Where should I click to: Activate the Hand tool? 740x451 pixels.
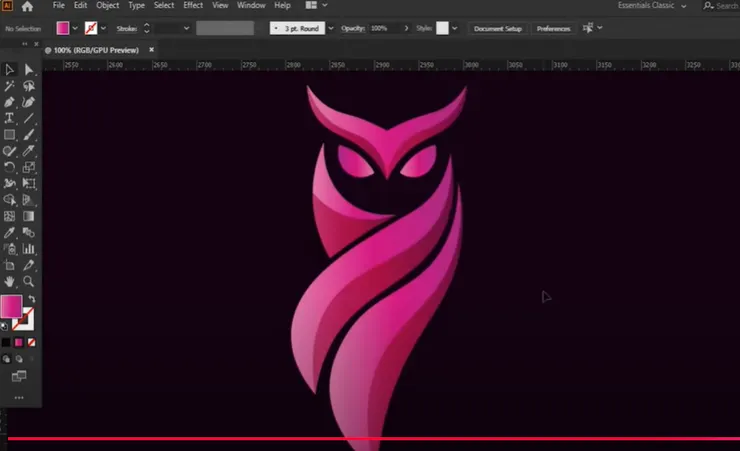coord(9,282)
